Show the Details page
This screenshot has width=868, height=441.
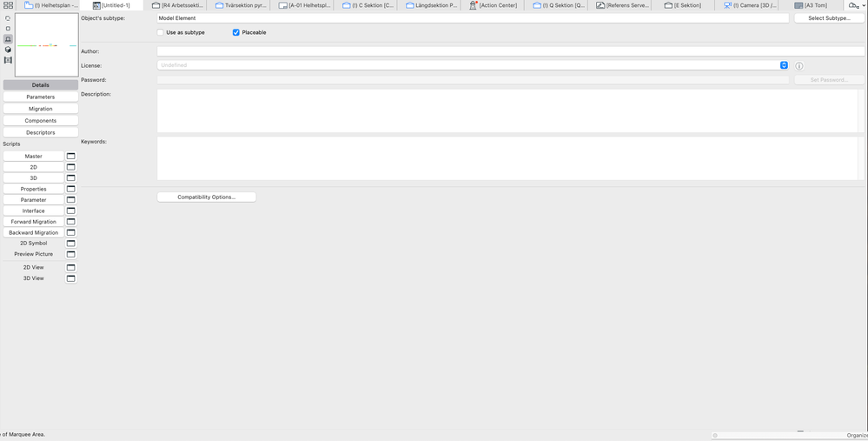pyautogui.click(x=41, y=85)
